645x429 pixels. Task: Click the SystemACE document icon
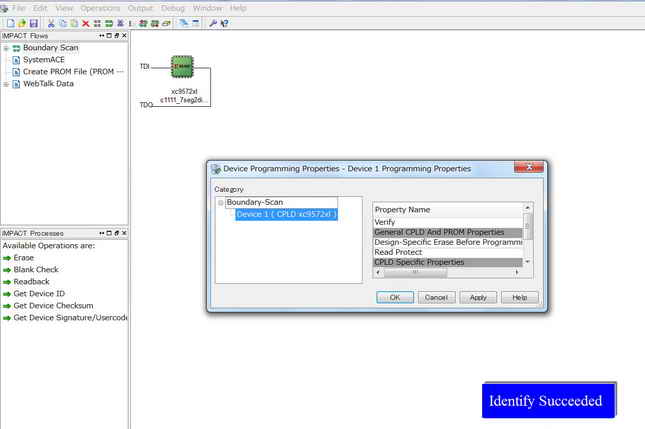pos(16,60)
